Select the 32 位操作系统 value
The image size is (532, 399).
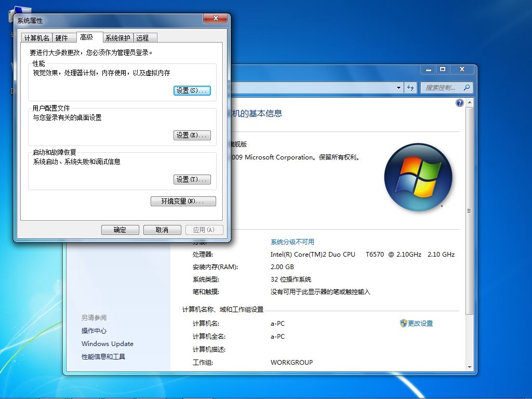pos(291,280)
